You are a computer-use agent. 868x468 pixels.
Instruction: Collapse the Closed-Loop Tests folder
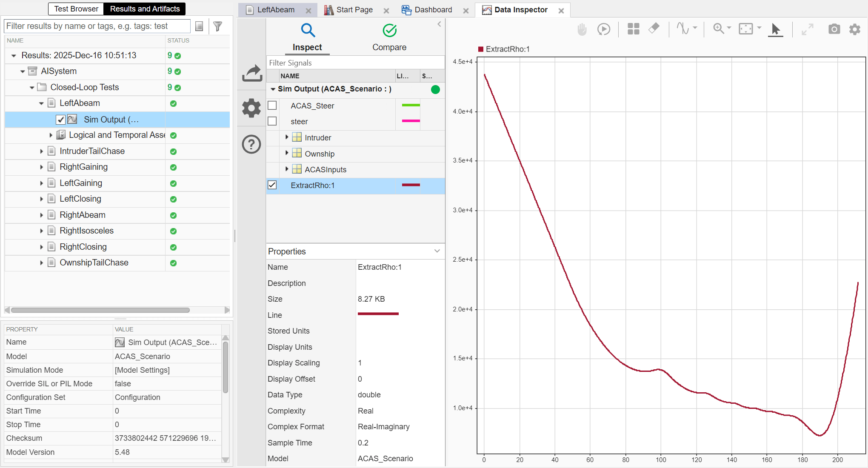coord(32,88)
